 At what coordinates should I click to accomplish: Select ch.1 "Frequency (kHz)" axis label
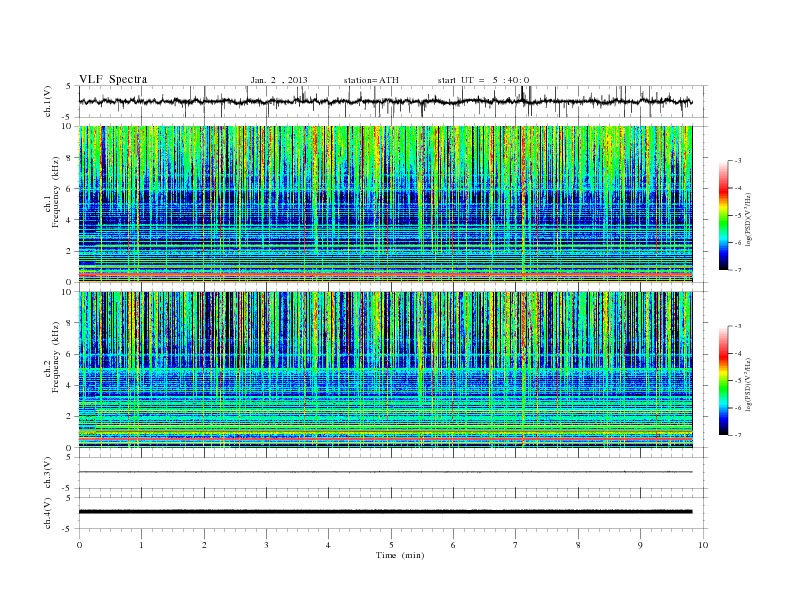pyautogui.click(x=56, y=192)
